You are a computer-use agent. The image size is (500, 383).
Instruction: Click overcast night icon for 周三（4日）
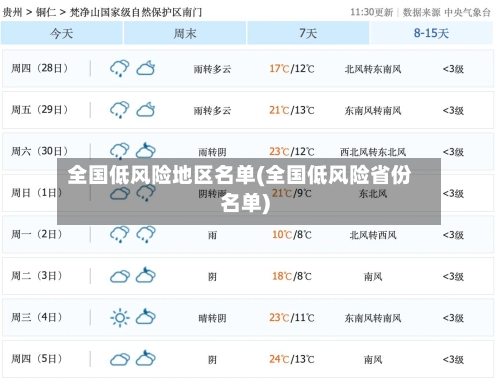pos(146,316)
